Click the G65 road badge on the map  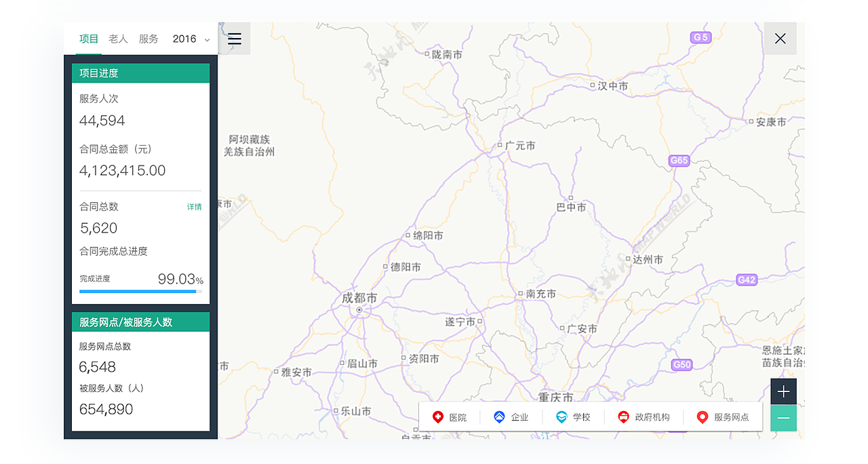click(677, 161)
